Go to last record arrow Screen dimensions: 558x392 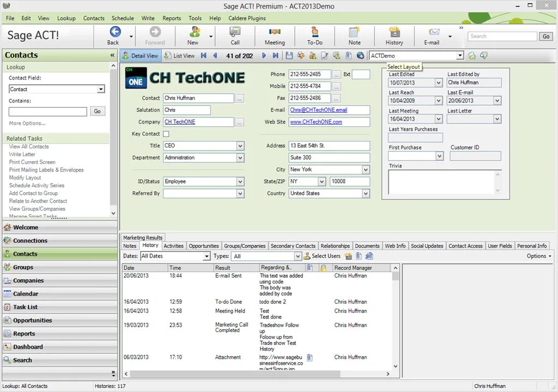(x=275, y=56)
